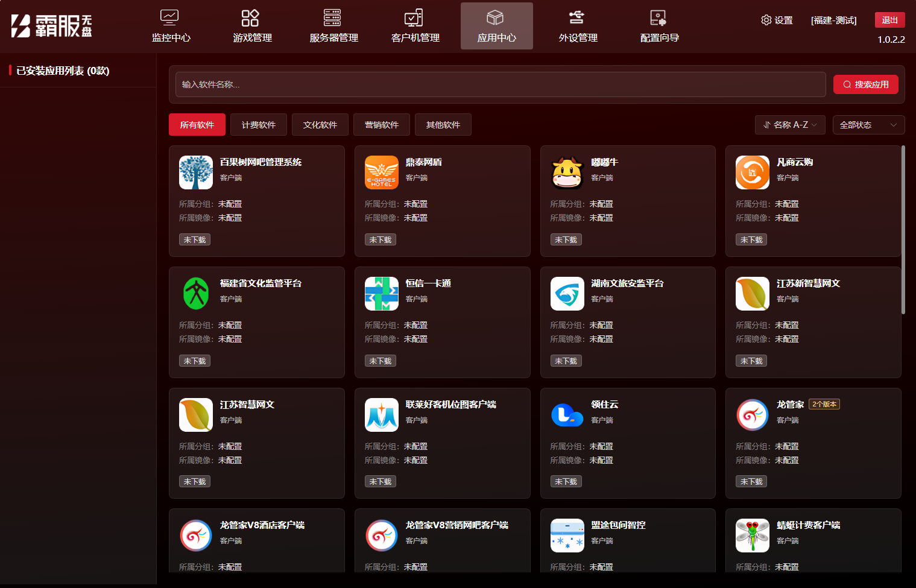Click the 设置 gear icon
The height and width of the screenshot is (588, 916).
pos(766,20)
